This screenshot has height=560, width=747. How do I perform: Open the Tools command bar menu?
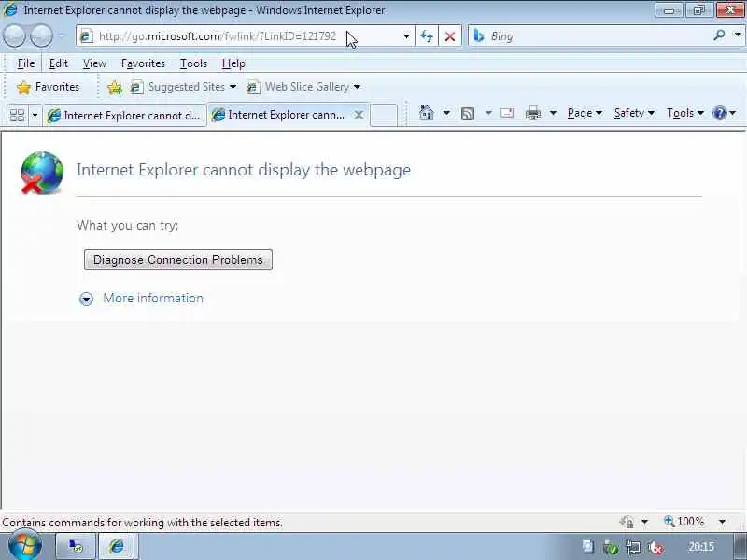pos(685,113)
